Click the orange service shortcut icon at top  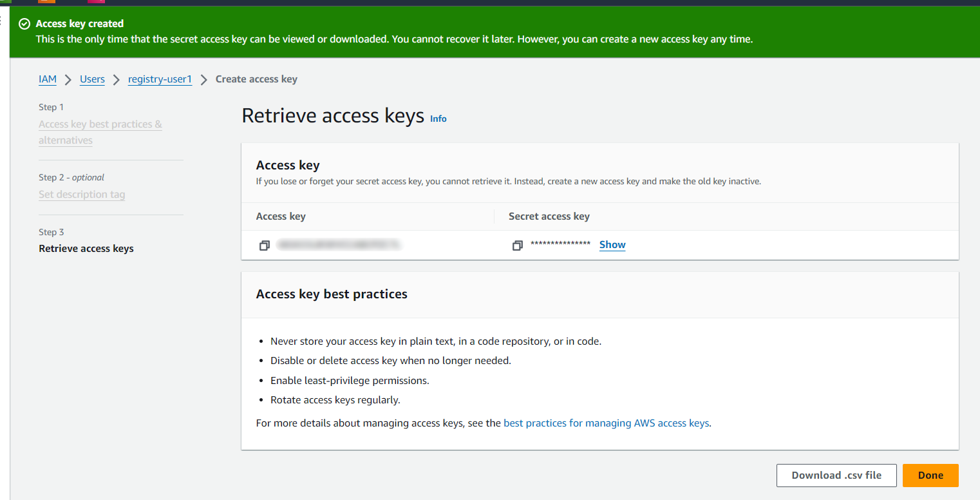[x=46, y=2]
